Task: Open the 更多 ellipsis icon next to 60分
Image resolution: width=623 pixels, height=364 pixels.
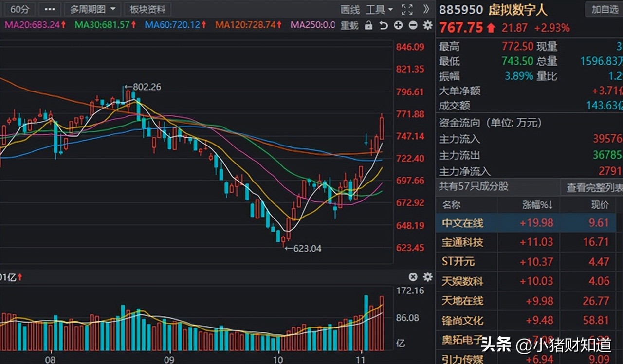Action: 49,9
